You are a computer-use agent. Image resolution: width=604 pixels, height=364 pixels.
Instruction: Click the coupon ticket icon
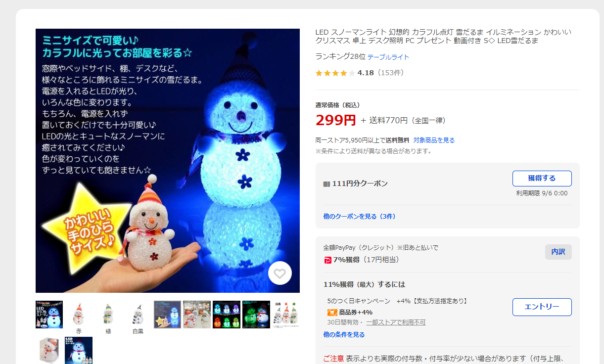[x=326, y=184]
